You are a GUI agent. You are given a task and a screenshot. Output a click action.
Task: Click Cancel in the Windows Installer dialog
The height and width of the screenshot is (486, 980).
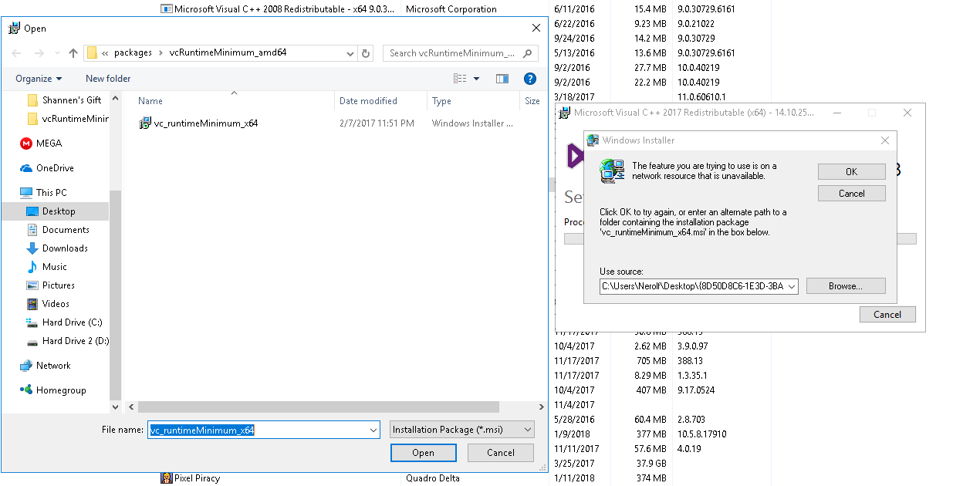coord(851,194)
